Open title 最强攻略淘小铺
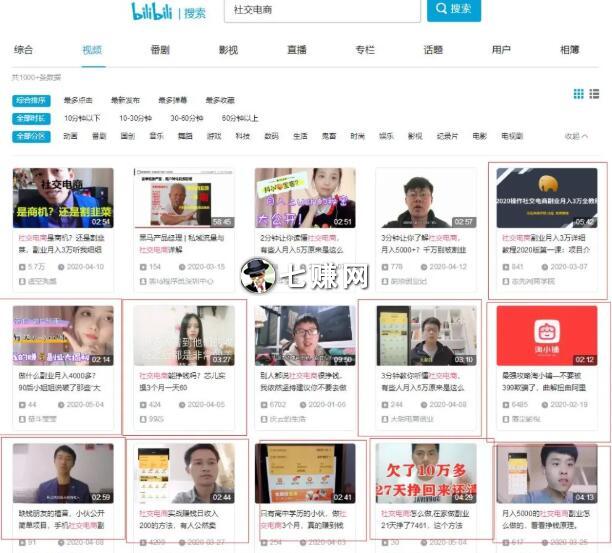The height and width of the screenshot is (553, 612). [x=544, y=382]
